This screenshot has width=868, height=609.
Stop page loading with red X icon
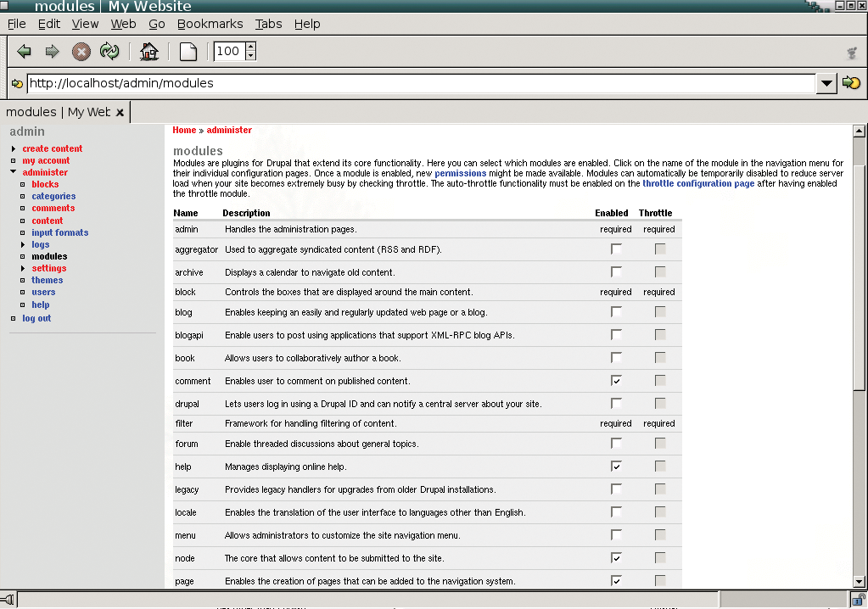click(x=81, y=52)
